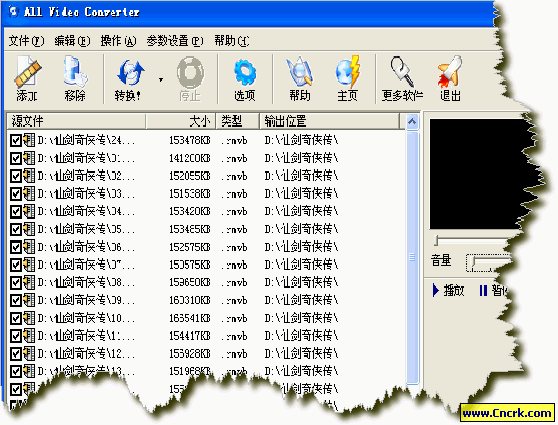Image resolution: width=558 pixels, height=425 pixels.
Task: Select source file D:\仙剑奇侠传\09...
Action: pos(86,301)
